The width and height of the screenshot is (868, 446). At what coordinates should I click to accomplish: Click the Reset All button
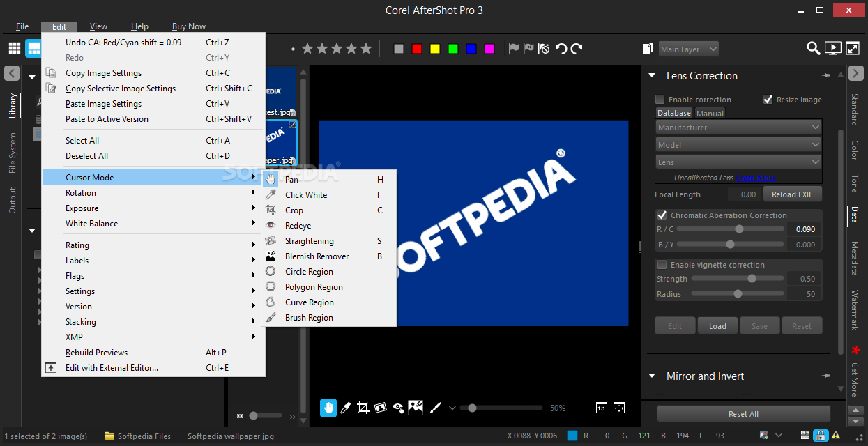coord(743,414)
